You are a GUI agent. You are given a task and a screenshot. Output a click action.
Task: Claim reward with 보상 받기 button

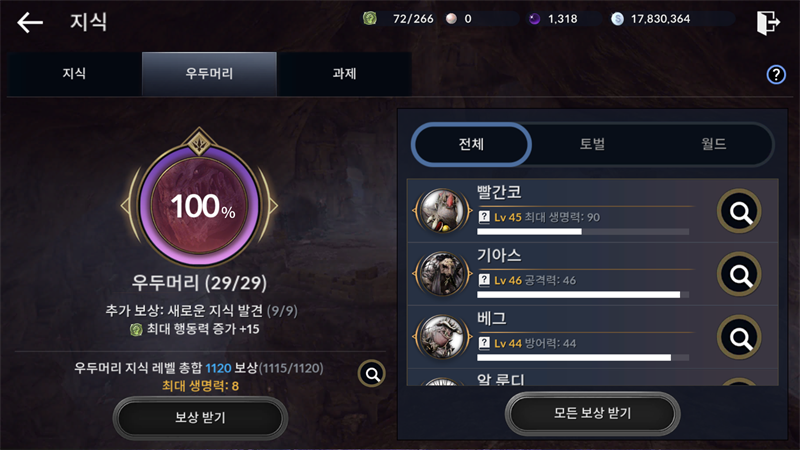200,418
